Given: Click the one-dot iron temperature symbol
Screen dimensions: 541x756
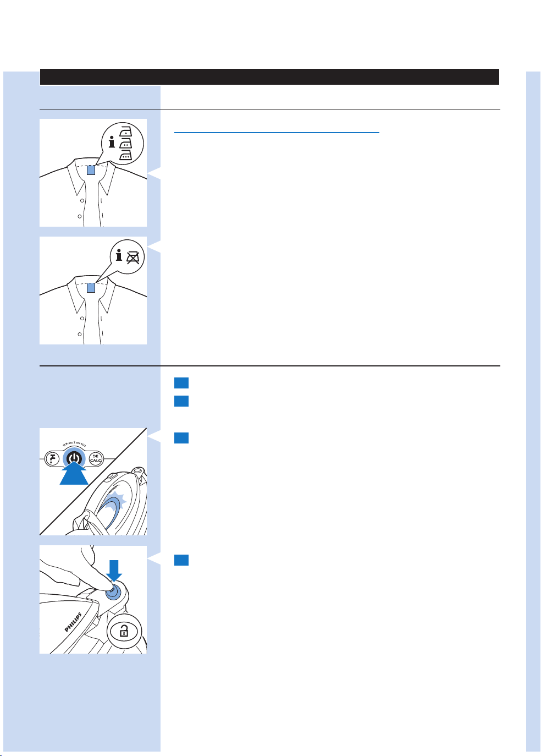Looking at the screenshot, I should point(126,130).
